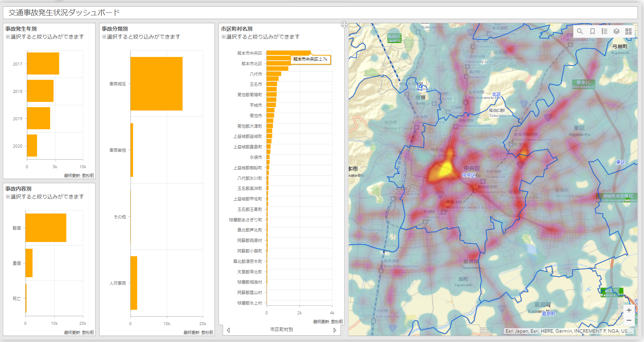
Task: Click the 八代市 bar in chart
Action: [x=273, y=74]
